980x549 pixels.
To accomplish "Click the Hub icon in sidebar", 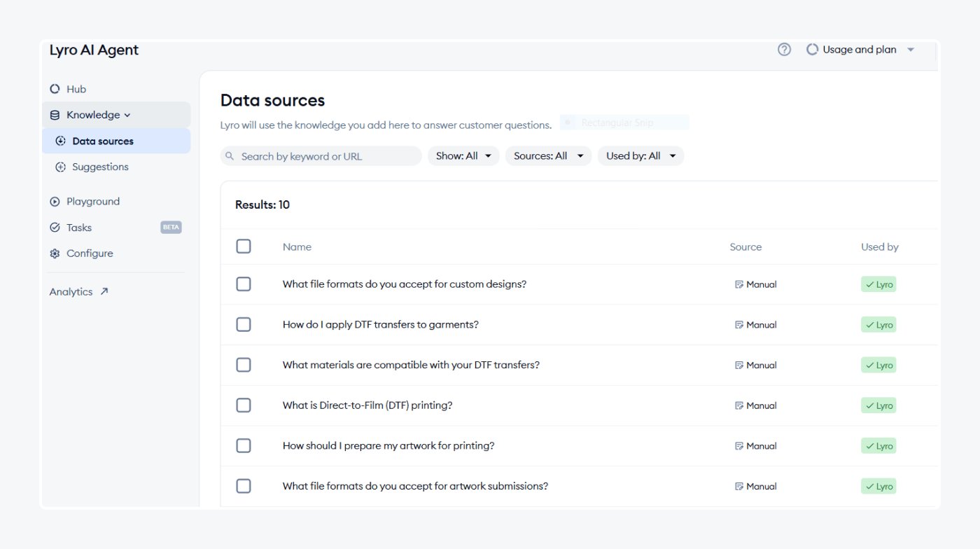I will [x=55, y=89].
